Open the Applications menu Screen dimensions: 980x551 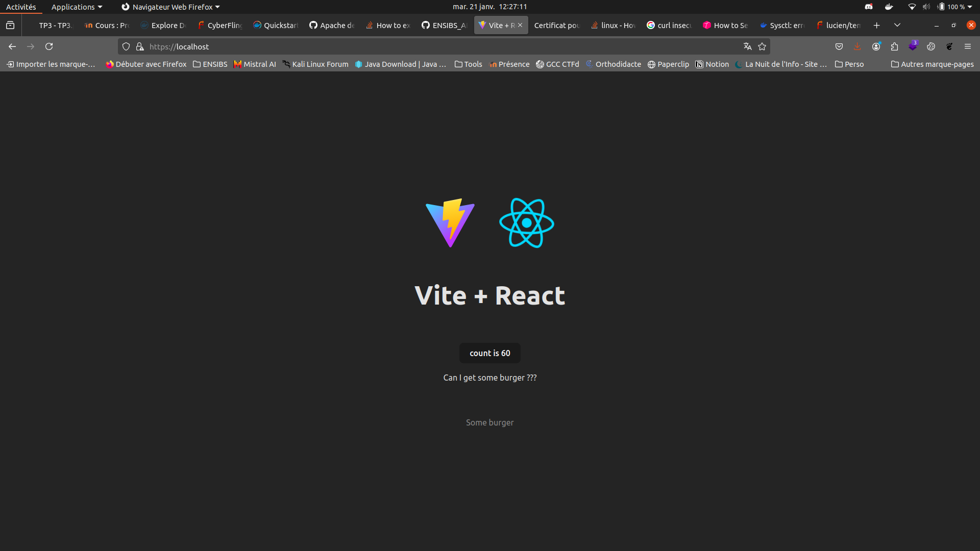77,7
